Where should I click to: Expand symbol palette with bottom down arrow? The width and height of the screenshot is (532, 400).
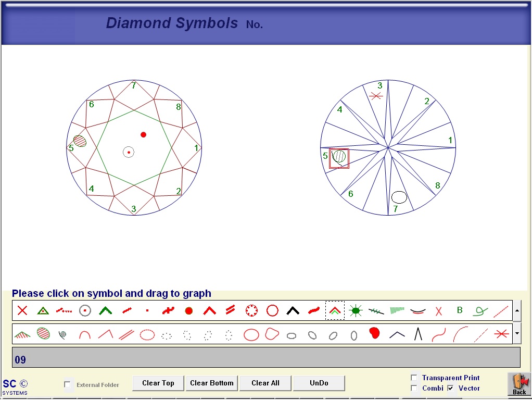tap(517, 333)
